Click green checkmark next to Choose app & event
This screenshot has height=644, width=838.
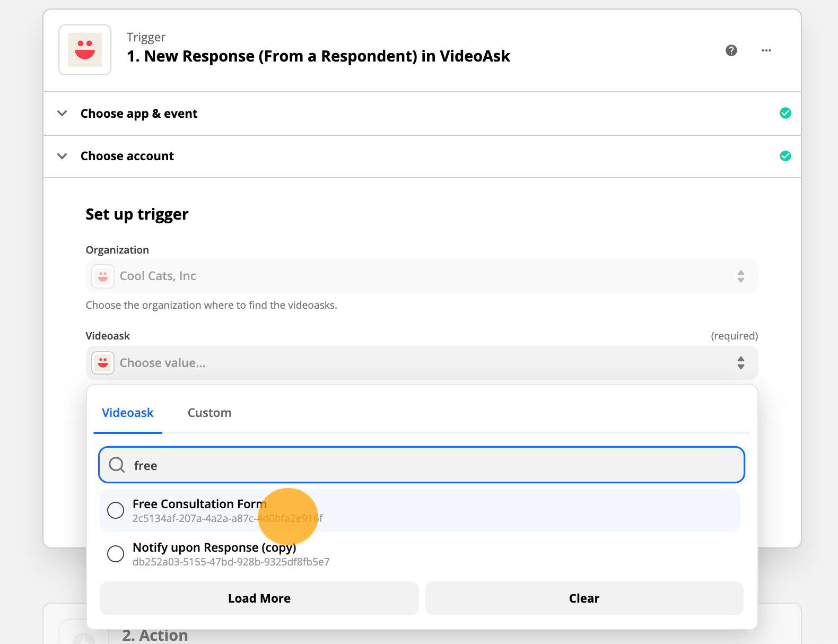pyautogui.click(x=785, y=113)
